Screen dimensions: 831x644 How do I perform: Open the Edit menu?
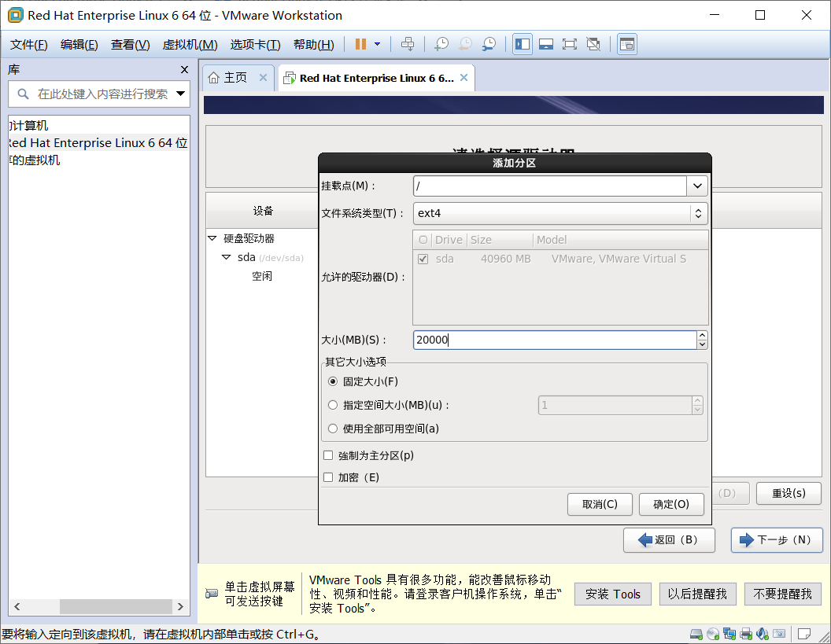pyautogui.click(x=79, y=45)
